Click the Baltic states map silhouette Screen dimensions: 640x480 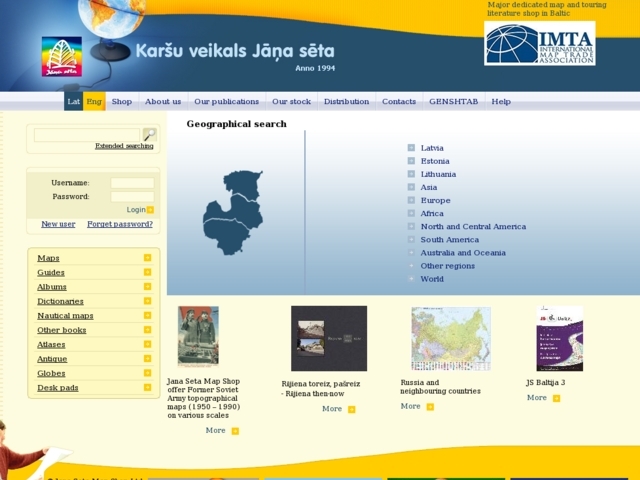[233, 213]
